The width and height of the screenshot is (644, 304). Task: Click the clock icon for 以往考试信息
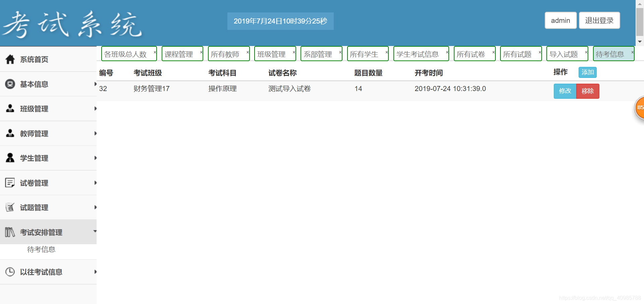coord(10,272)
